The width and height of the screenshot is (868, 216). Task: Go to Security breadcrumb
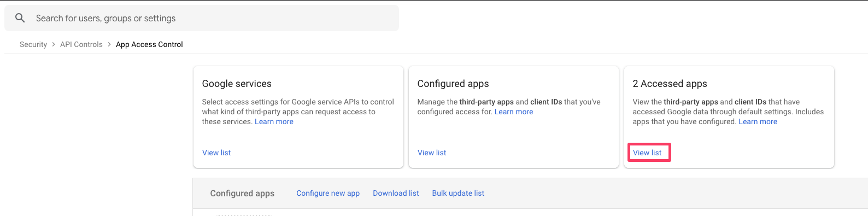[x=33, y=44]
